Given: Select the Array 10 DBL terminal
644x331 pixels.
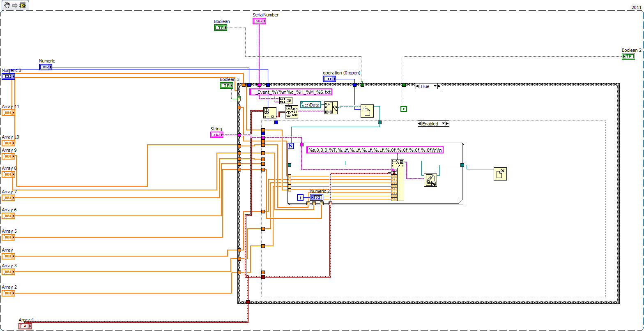Looking at the screenshot, I should click(x=8, y=143).
